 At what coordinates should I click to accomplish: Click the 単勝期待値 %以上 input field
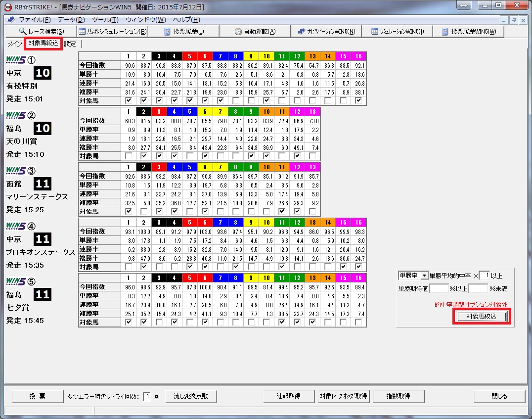(x=439, y=288)
